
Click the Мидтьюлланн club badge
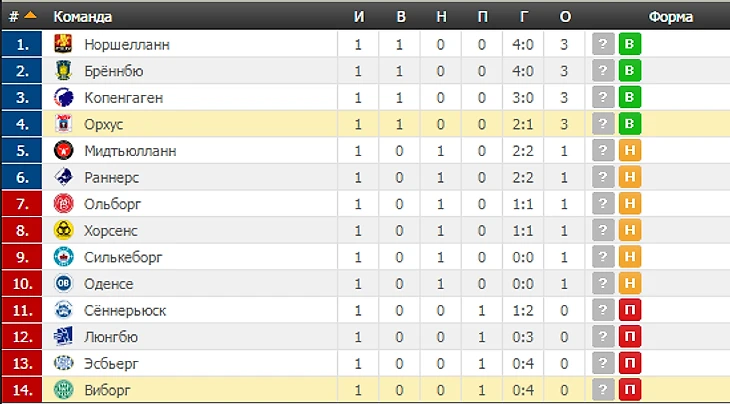63,150
